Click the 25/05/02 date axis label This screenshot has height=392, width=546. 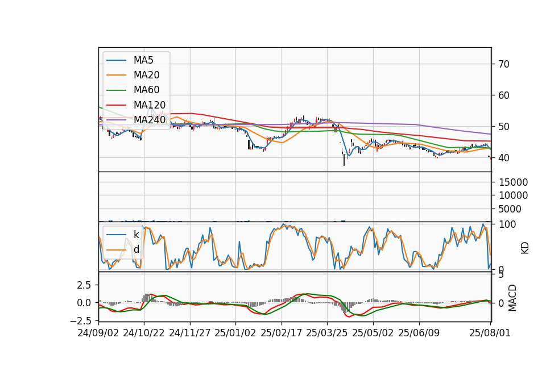pyautogui.click(x=373, y=333)
